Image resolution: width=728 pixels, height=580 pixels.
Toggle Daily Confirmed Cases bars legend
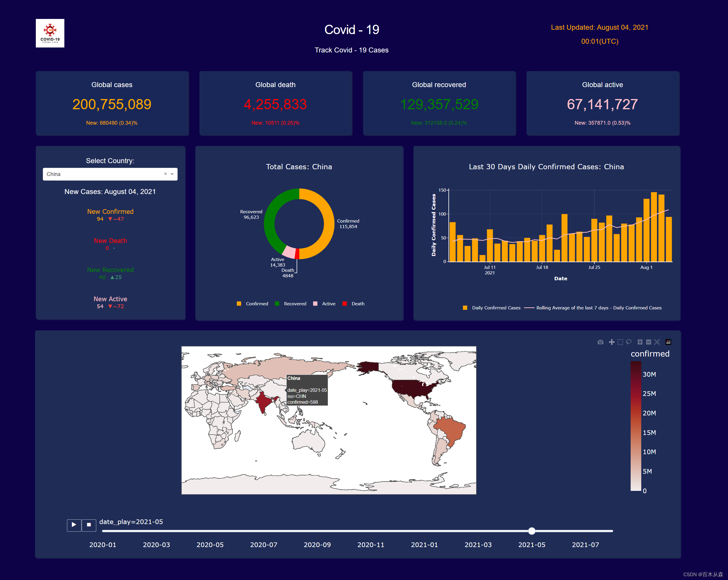[x=492, y=307]
